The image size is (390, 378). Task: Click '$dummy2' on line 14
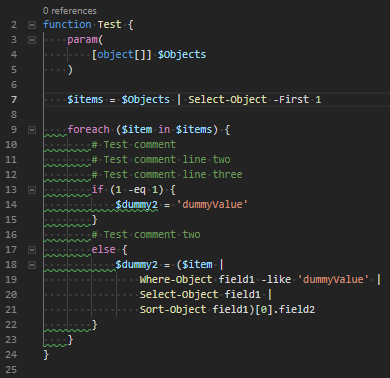coord(137,205)
